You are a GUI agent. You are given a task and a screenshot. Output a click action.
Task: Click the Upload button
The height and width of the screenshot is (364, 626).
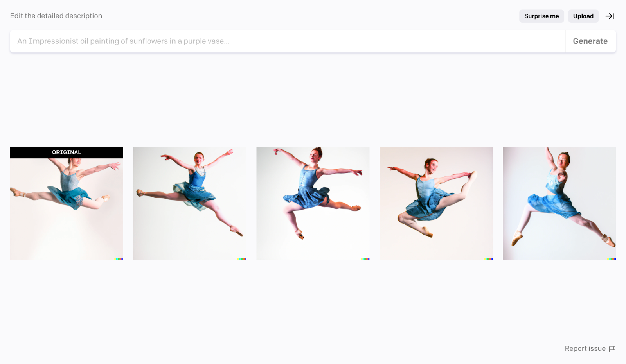click(x=583, y=16)
